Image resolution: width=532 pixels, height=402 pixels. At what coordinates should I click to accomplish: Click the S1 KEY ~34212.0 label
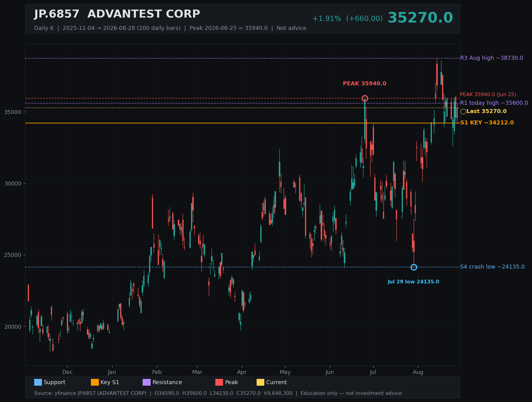(487, 123)
